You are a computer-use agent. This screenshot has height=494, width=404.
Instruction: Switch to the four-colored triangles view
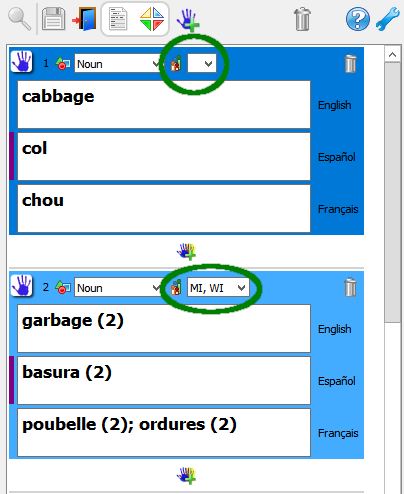tap(152, 19)
